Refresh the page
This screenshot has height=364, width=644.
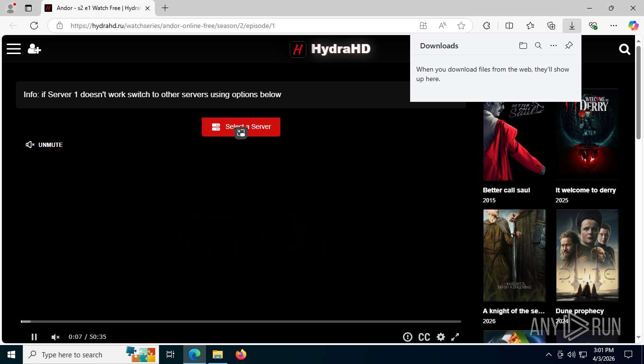34,26
